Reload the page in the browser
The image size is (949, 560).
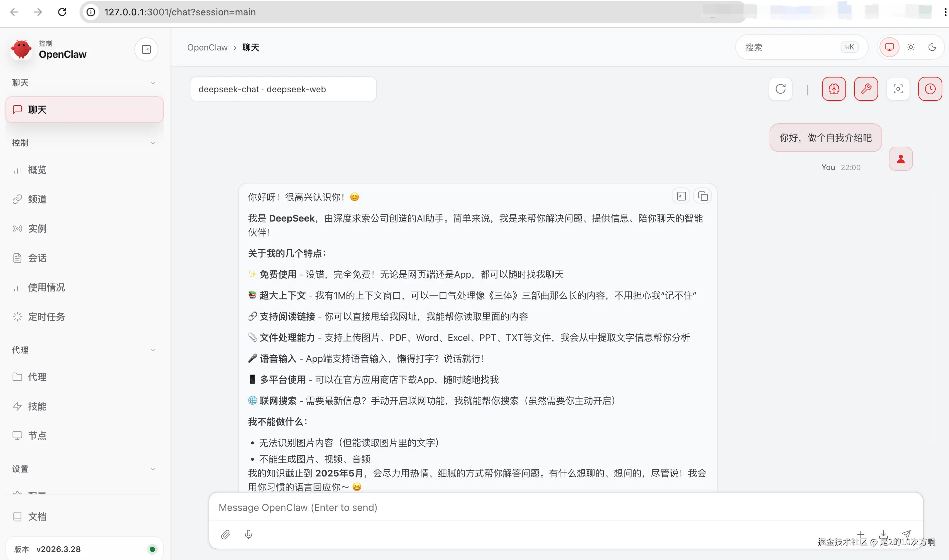point(62,12)
